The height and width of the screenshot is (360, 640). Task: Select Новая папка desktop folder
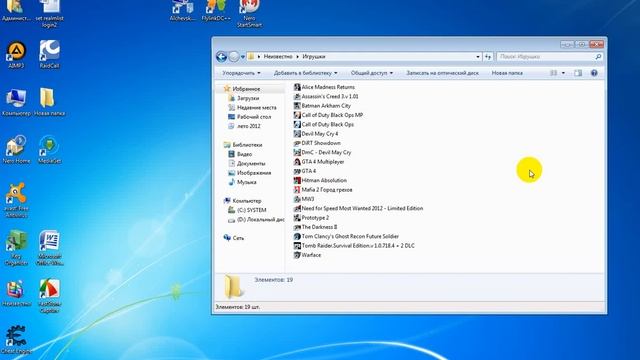tap(49, 102)
